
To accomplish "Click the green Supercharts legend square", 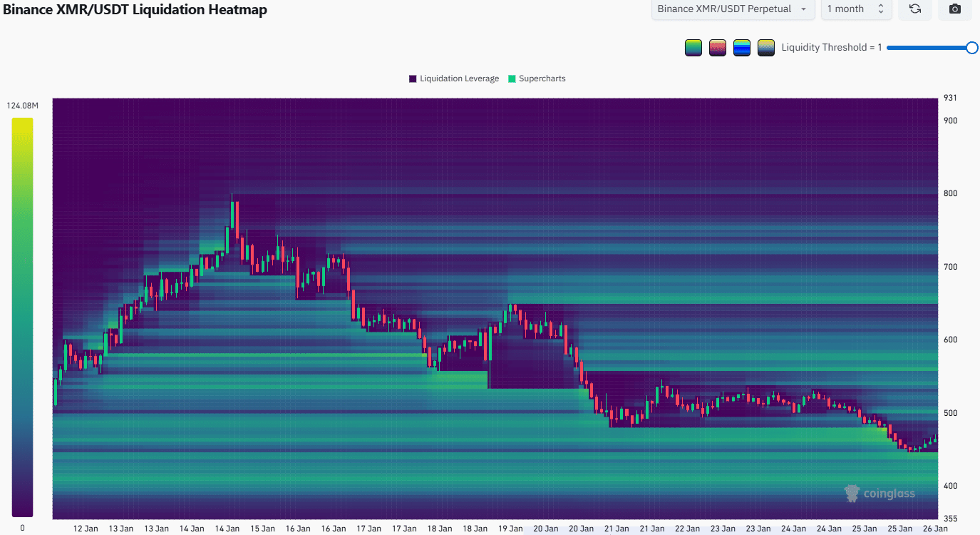I will pyautogui.click(x=512, y=78).
